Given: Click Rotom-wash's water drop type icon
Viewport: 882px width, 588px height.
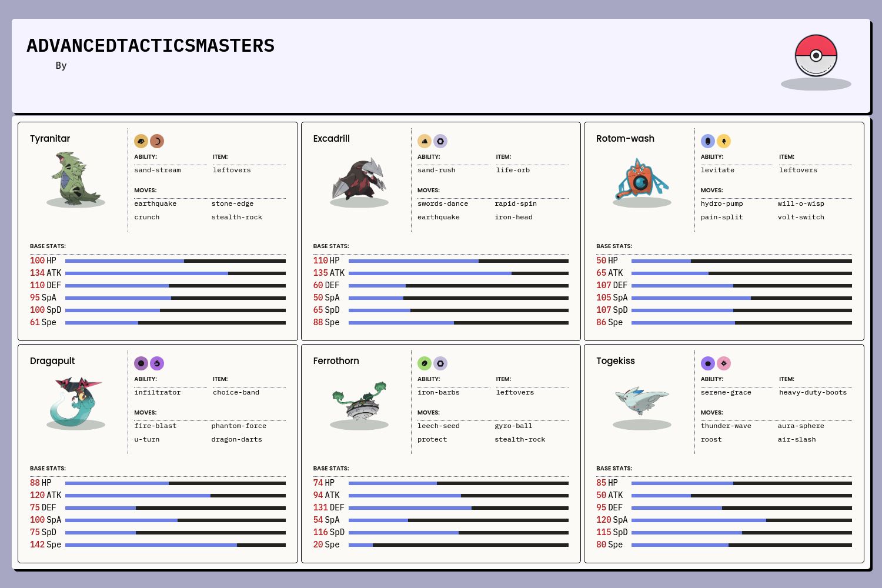Looking at the screenshot, I should [x=708, y=141].
